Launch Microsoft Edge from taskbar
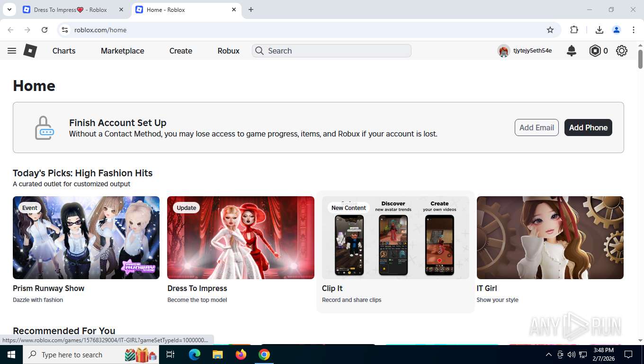This screenshot has height=364, width=644. coord(194,355)
